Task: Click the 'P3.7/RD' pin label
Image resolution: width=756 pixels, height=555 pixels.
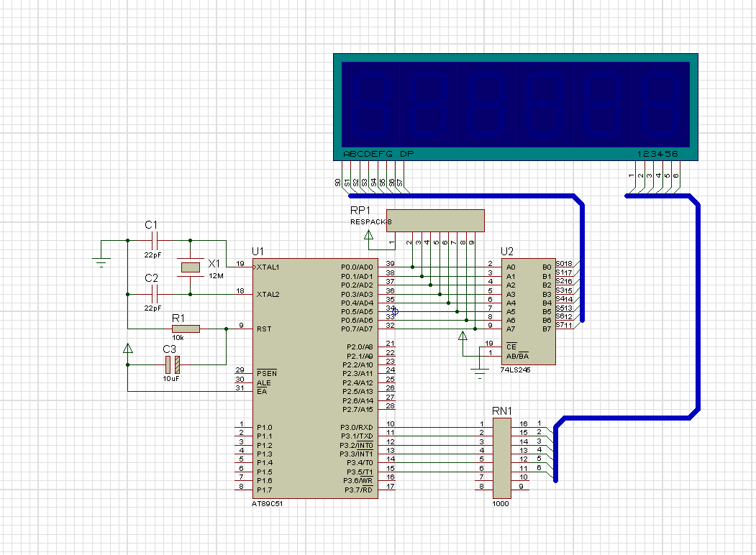Action: click(x=359, y=490)
